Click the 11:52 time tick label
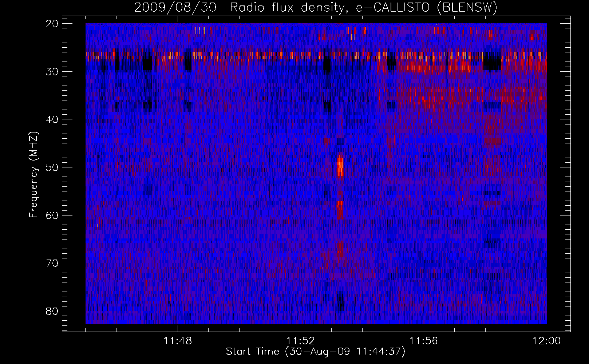Screen dimensions: 589x364 point(301,341)
